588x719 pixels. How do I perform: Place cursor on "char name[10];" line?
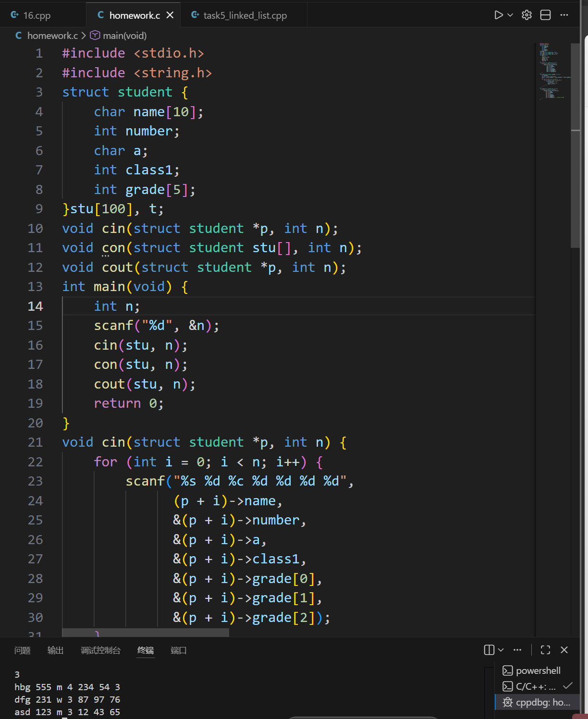pyautogui.click(x=148, y=111)
